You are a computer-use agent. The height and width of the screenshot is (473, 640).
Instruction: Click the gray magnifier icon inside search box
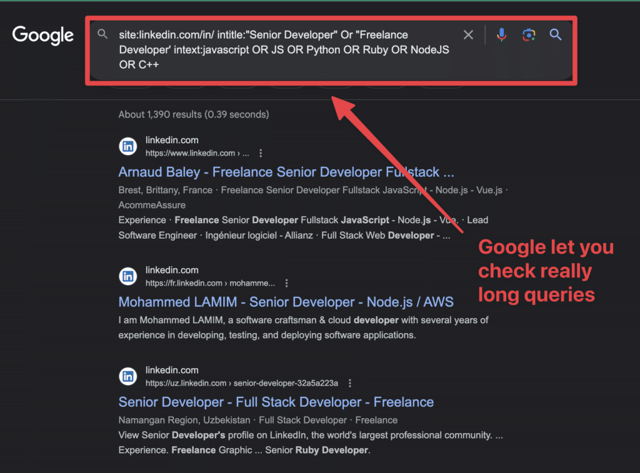102,34
